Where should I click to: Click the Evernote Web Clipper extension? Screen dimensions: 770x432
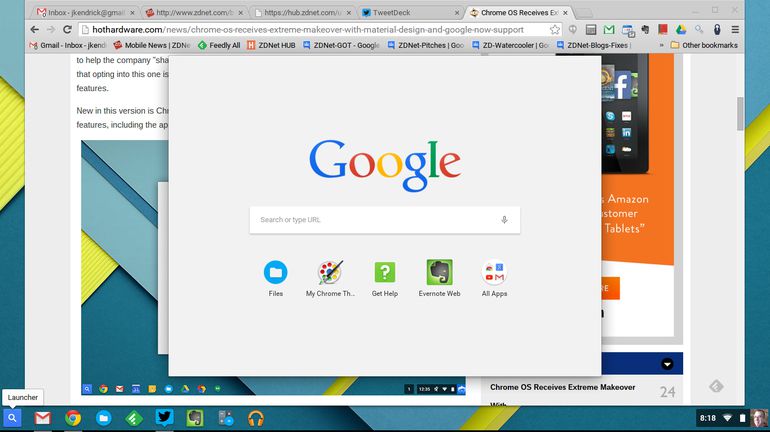[x=645, y=29]
